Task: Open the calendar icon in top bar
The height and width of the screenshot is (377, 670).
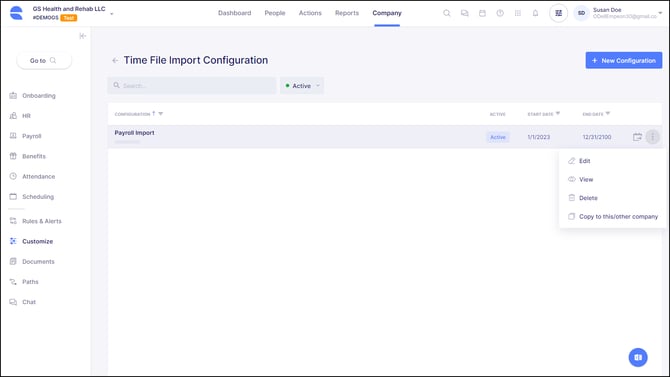Action: (x=482, y=13)
